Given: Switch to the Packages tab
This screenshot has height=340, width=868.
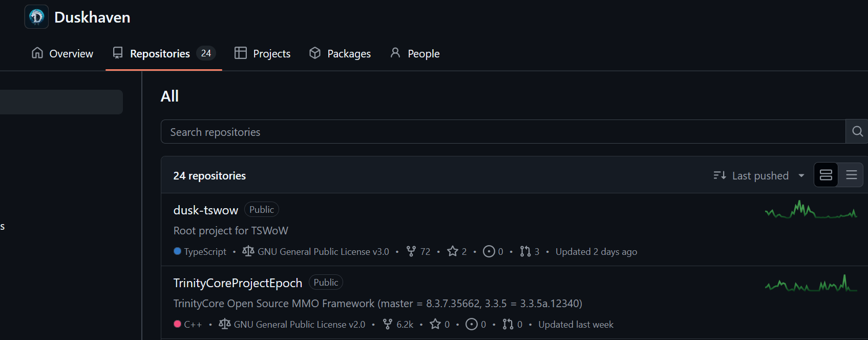Looking at the screenshot, I should coord(340,53).
